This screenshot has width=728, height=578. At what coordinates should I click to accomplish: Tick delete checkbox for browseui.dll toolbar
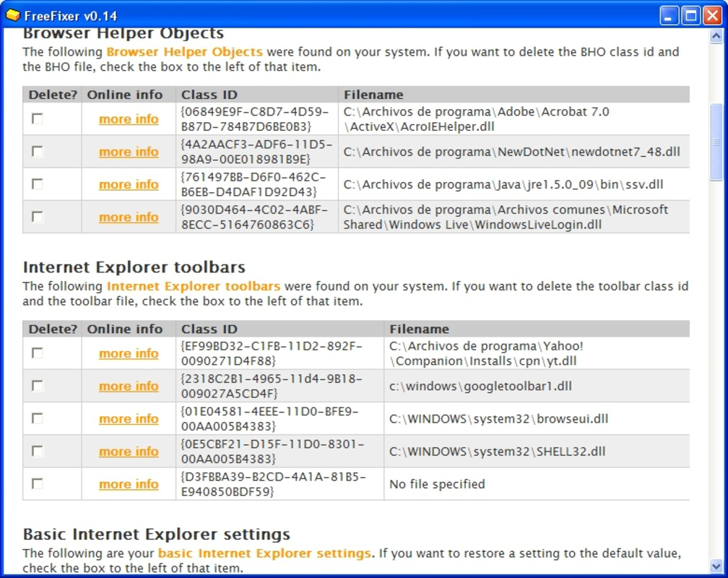tap(37, 418)
